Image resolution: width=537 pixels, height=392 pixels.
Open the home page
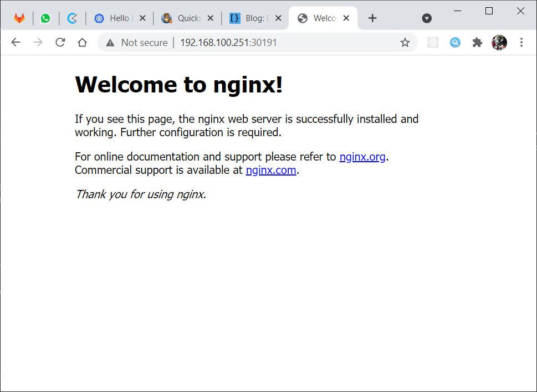(x=82, y=43)
